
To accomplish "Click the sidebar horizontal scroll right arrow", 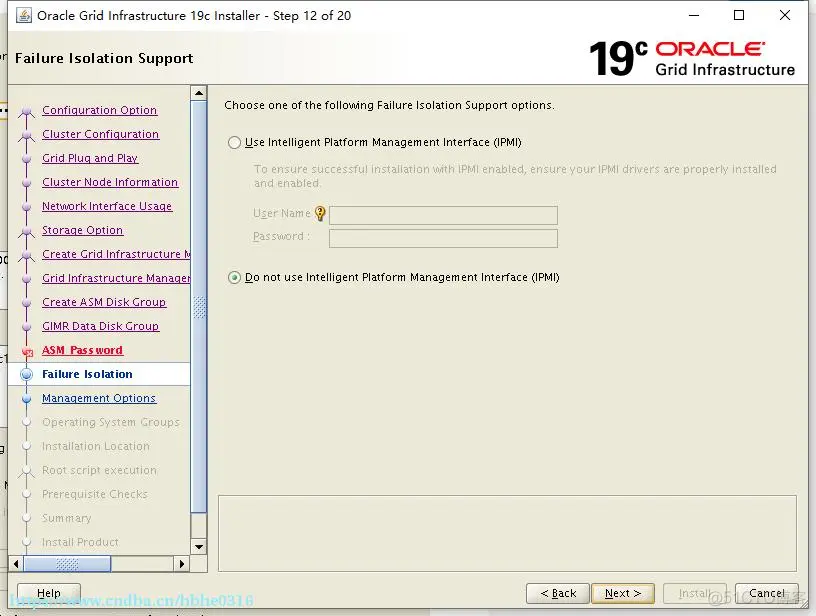I will (x=181, y=563).
